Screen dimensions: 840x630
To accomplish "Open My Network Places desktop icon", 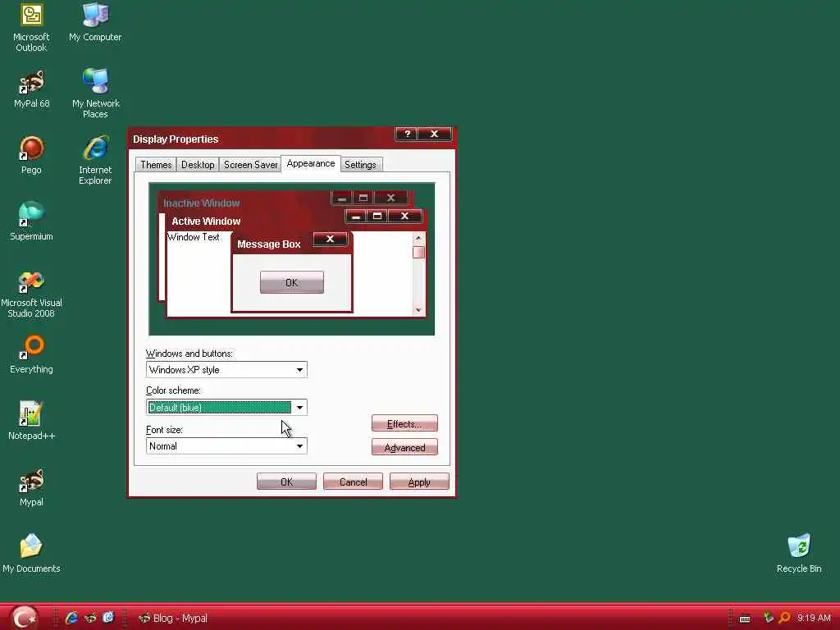I will coord(95,94).
